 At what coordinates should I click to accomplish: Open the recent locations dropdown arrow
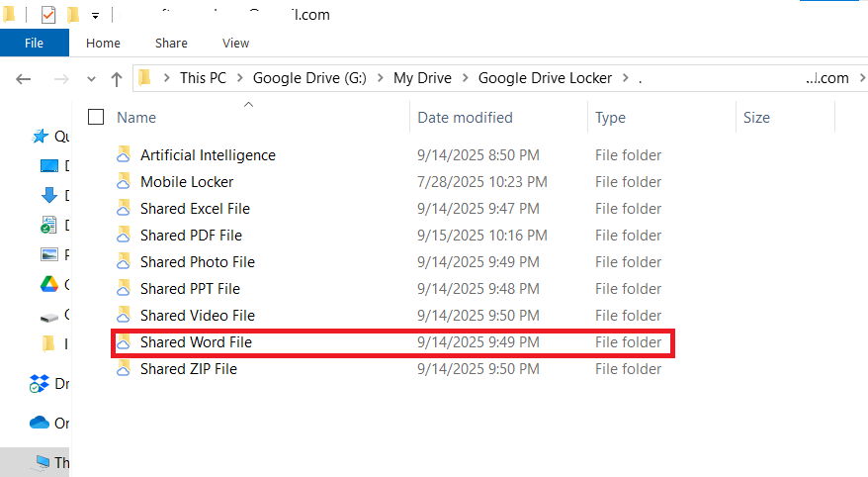[92, 78]
